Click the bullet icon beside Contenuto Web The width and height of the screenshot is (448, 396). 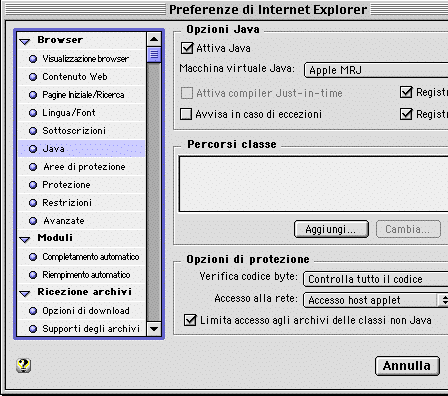tap(33, 77)
